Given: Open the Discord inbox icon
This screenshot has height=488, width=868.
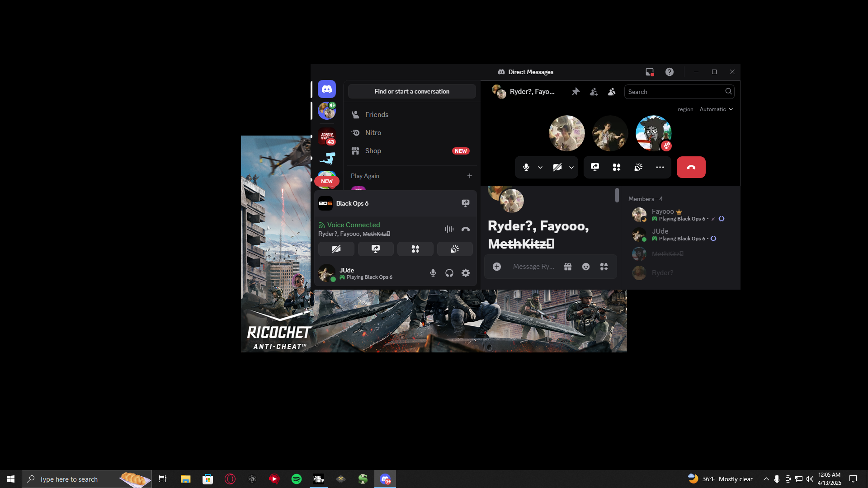Looking at the screenshot, I should point(650,72).
